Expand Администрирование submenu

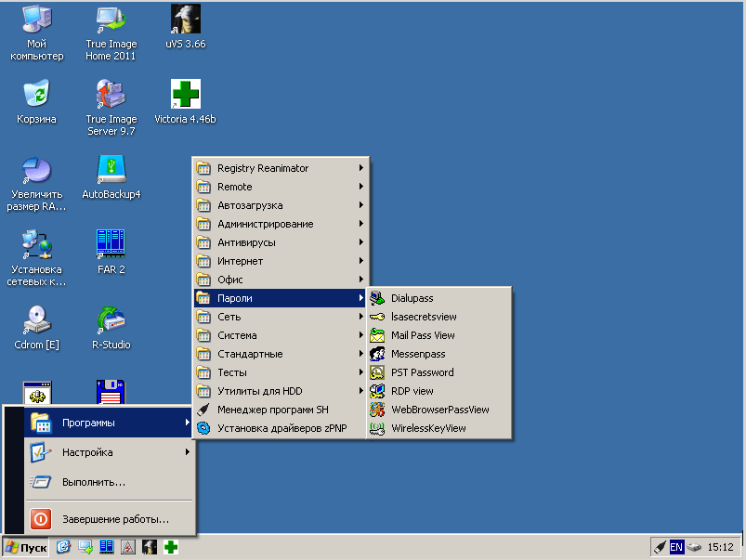coord(281,224)
